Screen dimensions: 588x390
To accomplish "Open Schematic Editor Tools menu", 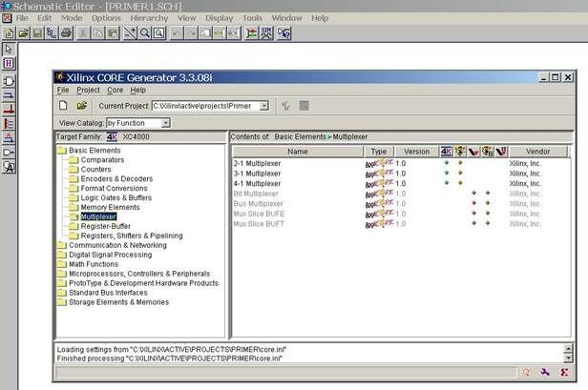I will [252, 18].
